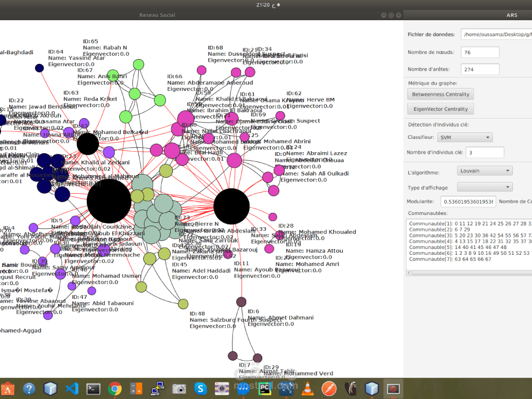Open the Type d'affichage dropdown
The height and width of the screenshot is (399, 532).
click(x=485, y=187)
